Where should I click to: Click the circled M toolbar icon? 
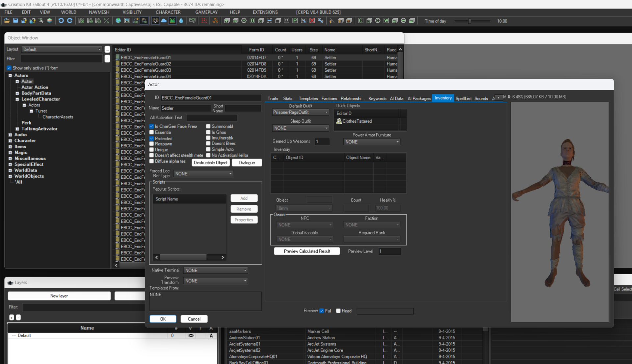pyautogui.click(x=244, y=21)
